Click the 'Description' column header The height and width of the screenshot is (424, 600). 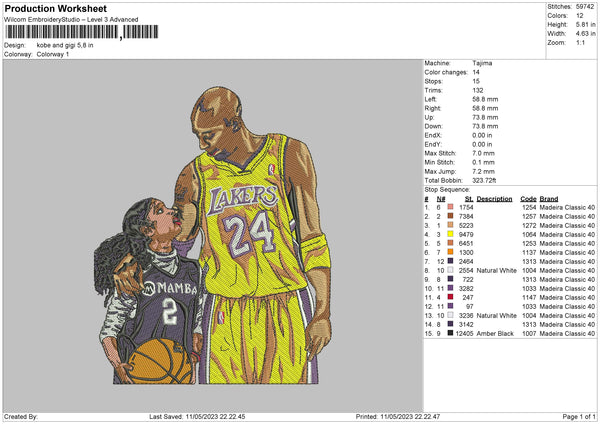(494, 199)
